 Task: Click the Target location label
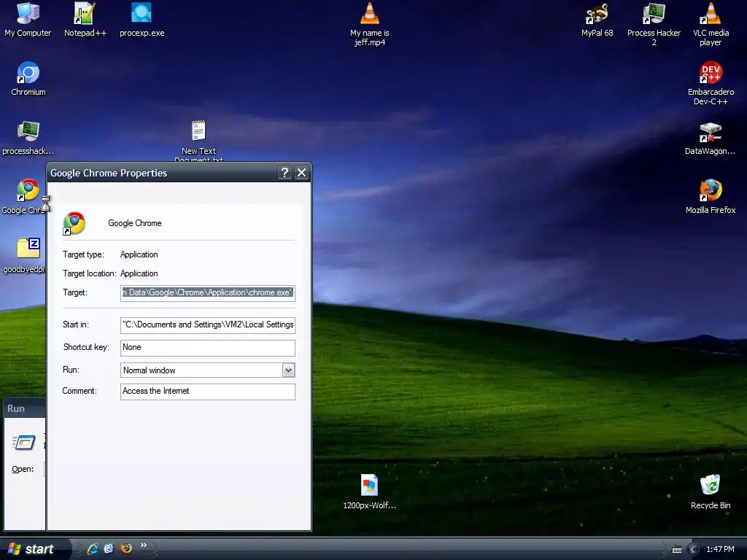(90, 273)
